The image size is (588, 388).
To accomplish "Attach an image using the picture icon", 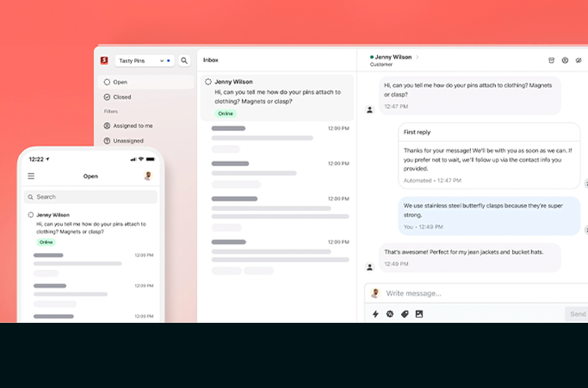I will [x=419, y=314].
